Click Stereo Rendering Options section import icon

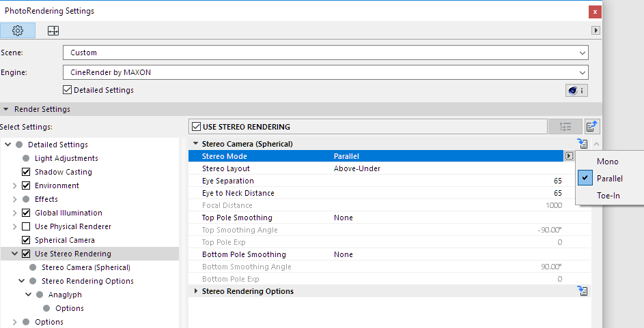click(583, 291)
